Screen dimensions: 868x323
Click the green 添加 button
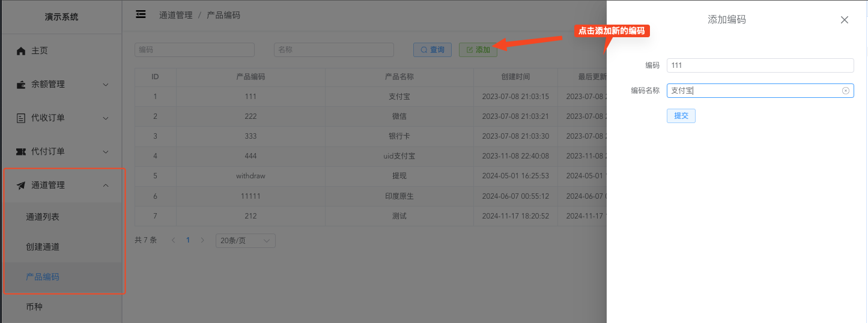(x=478, y=50)
